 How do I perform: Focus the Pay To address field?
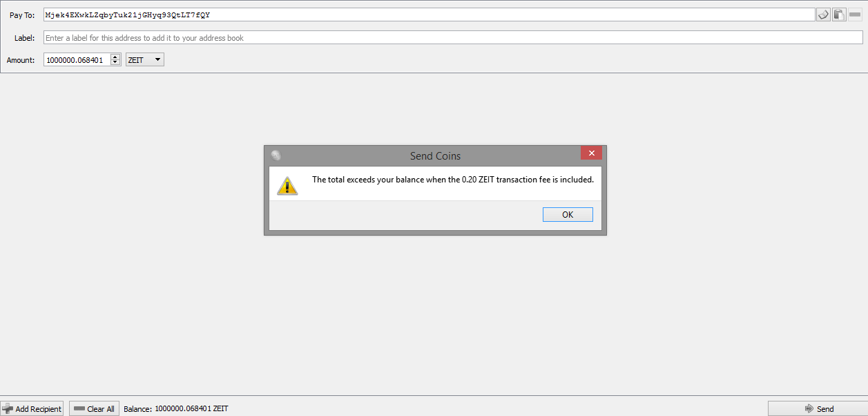[429, 15]
